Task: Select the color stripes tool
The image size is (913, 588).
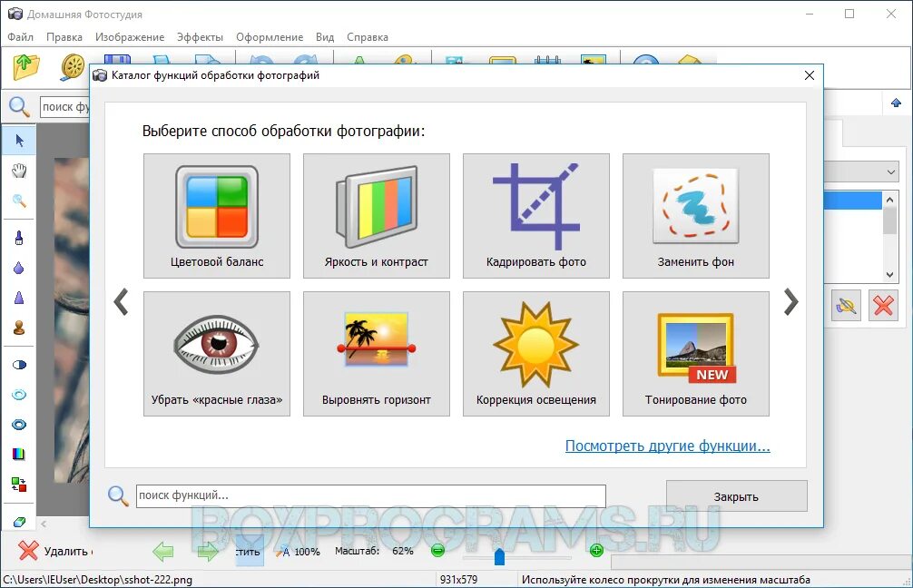Action: [x=19, y=454]
